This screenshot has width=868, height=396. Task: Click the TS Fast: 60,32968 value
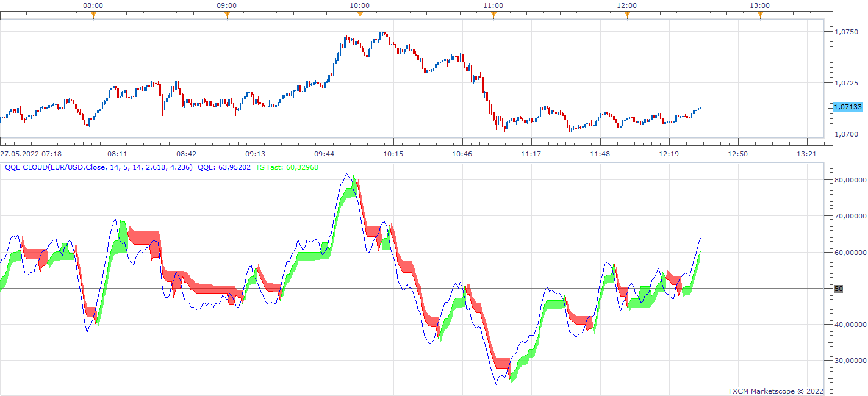pos(287,167)
